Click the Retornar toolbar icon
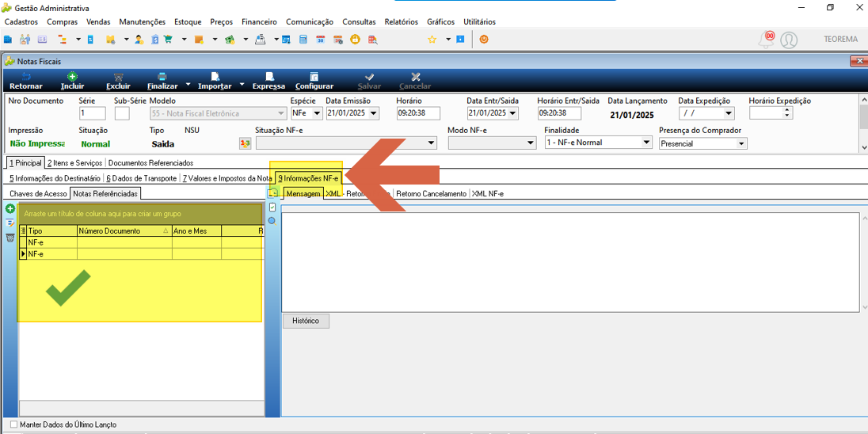This screenshot has height=434, width=868. (26, 76)
